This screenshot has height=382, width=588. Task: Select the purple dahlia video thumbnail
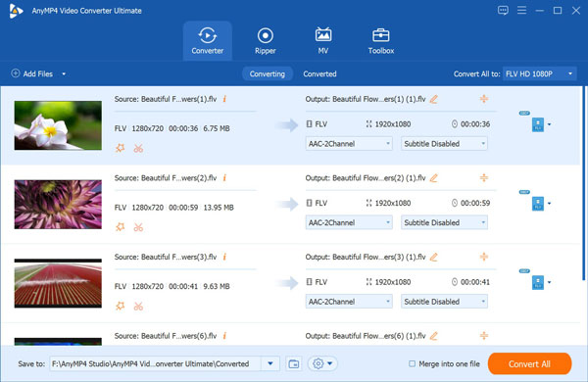(58, 205)
